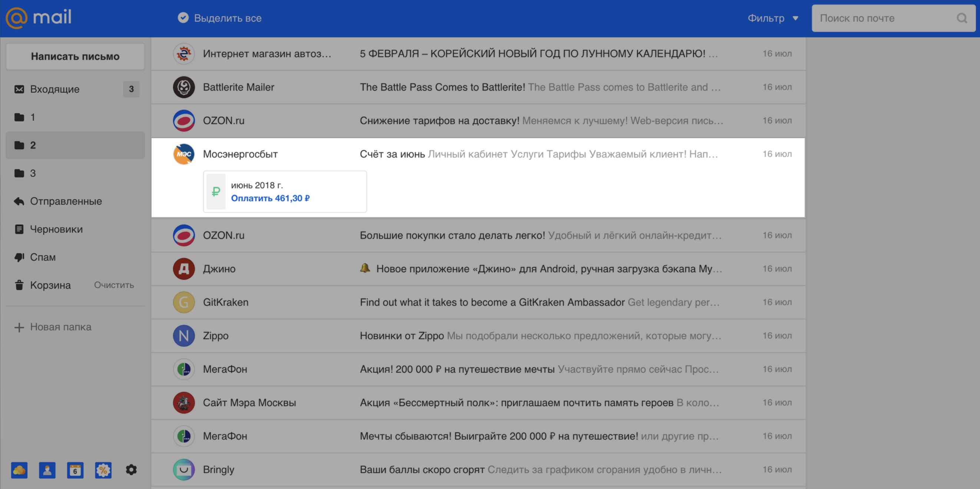This screenshot has height=489, width=980.
Task: Open folder named 3
Action: click(75, 173)
